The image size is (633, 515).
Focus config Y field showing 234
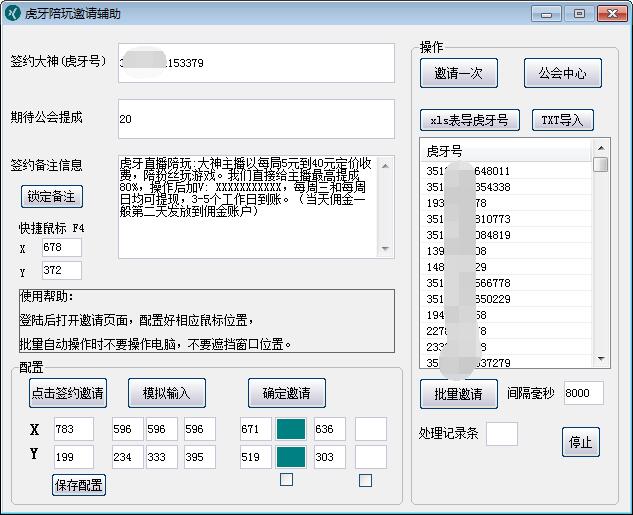tap(128, 457)
